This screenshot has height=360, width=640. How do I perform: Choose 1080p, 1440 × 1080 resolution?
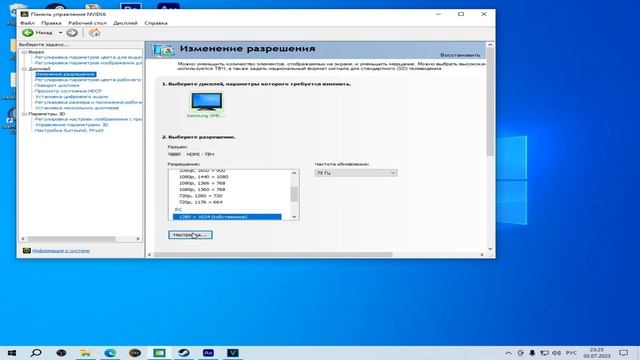pos(203,177)
